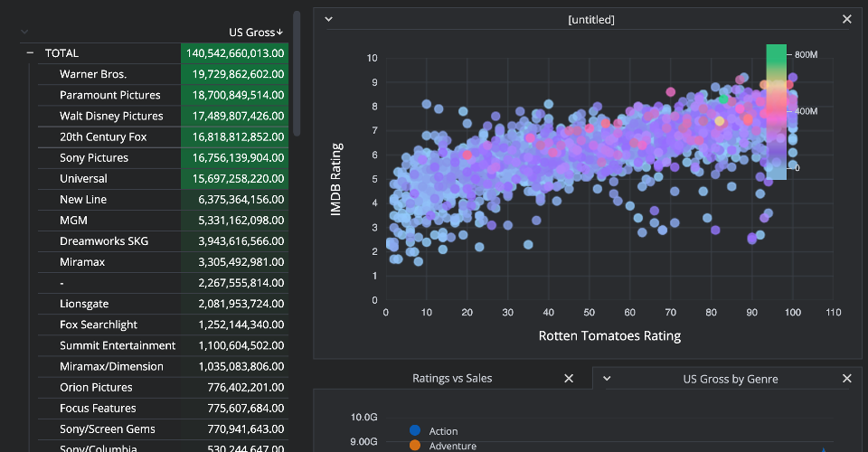
Task: Select the US Gross by Genre tab
Action: point(731,379)
